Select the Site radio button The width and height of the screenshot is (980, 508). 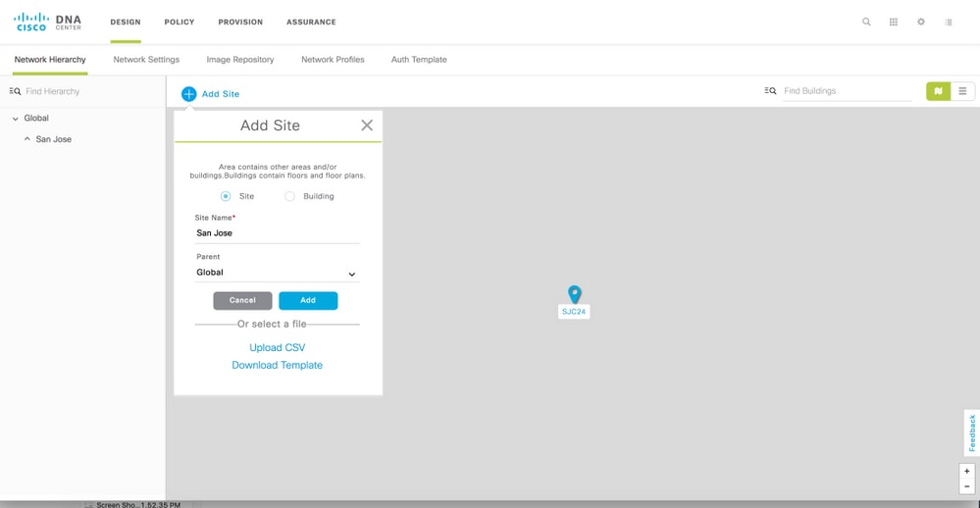click(226, 196)
